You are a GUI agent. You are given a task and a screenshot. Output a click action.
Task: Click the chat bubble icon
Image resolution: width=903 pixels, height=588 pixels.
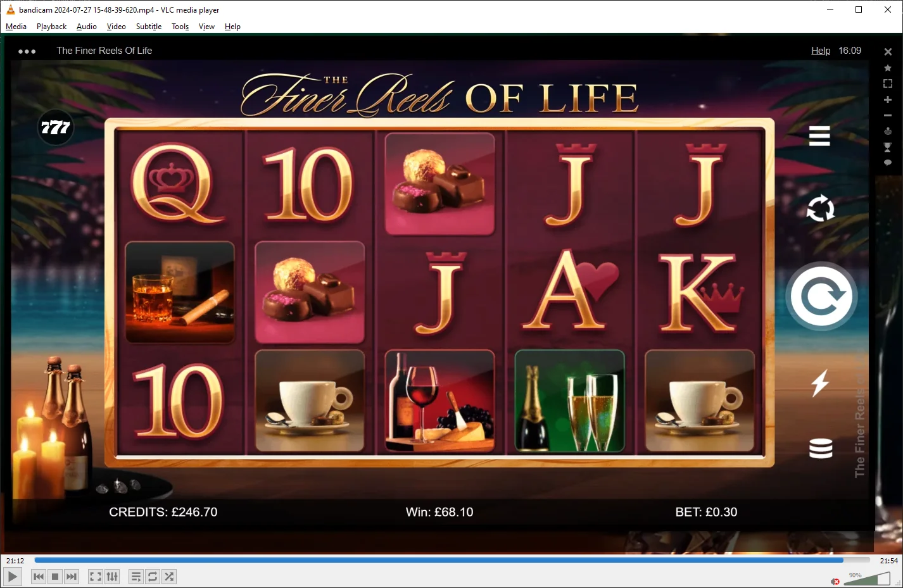pos(888,163)
